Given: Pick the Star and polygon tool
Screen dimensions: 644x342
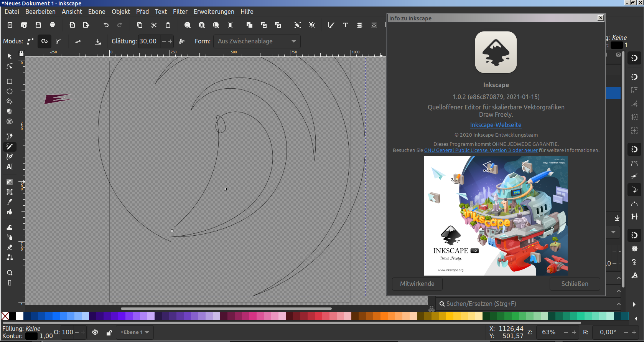Looking at the screenshot, I should pyautogui.click(x=10, y=101).
